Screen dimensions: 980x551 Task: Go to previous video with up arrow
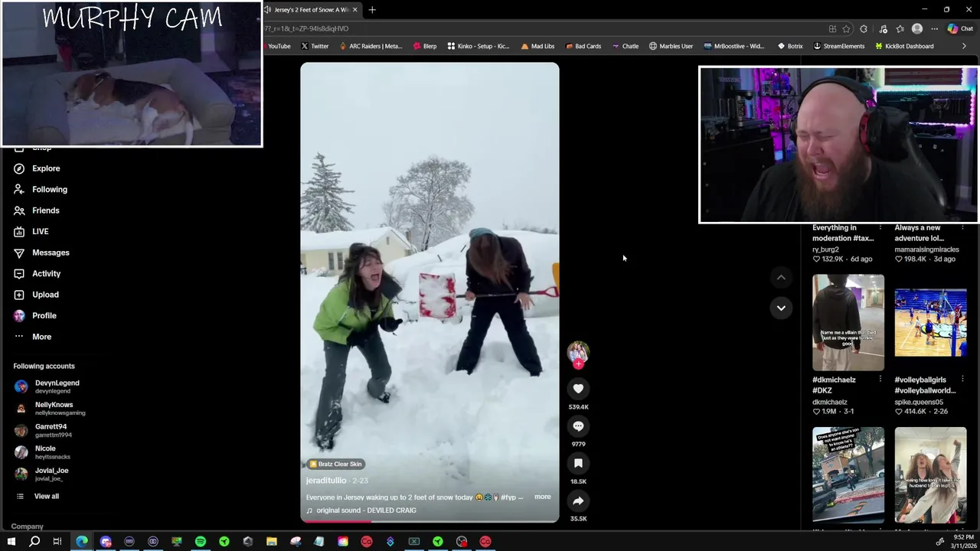(781, 277)
